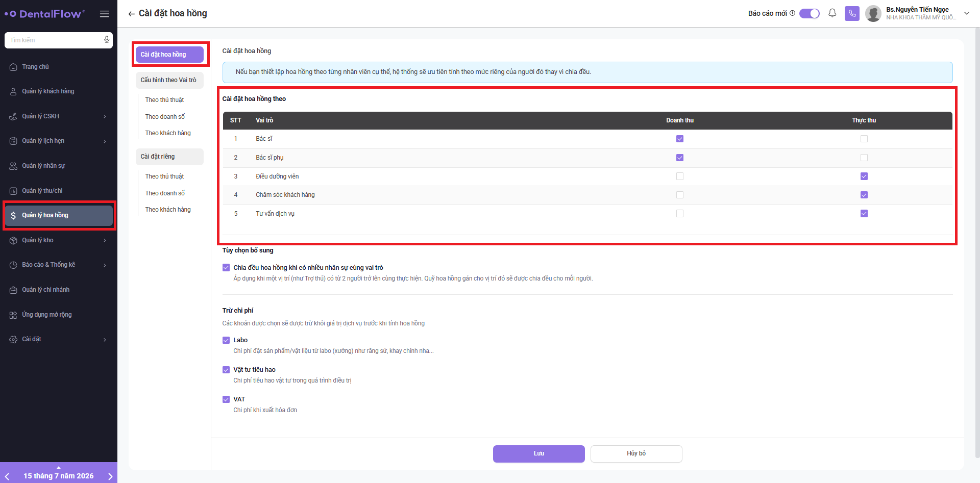Click the Lưu save button
This screenshot has height=483, width=980.
[539, 454]
